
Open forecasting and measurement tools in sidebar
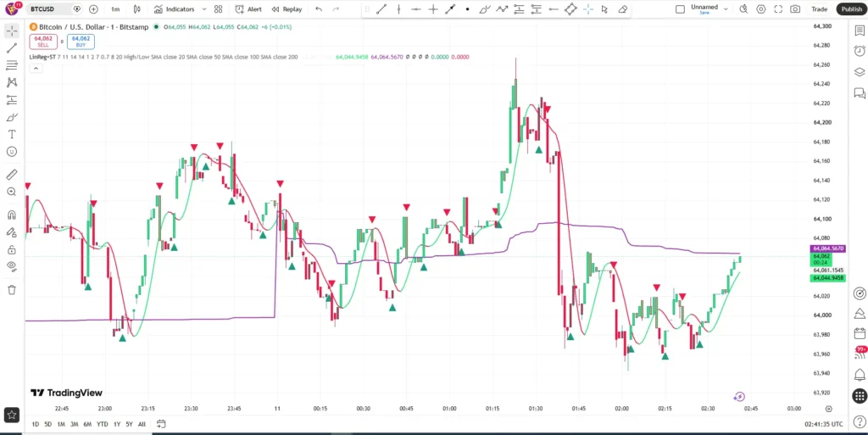click(12, 100)
